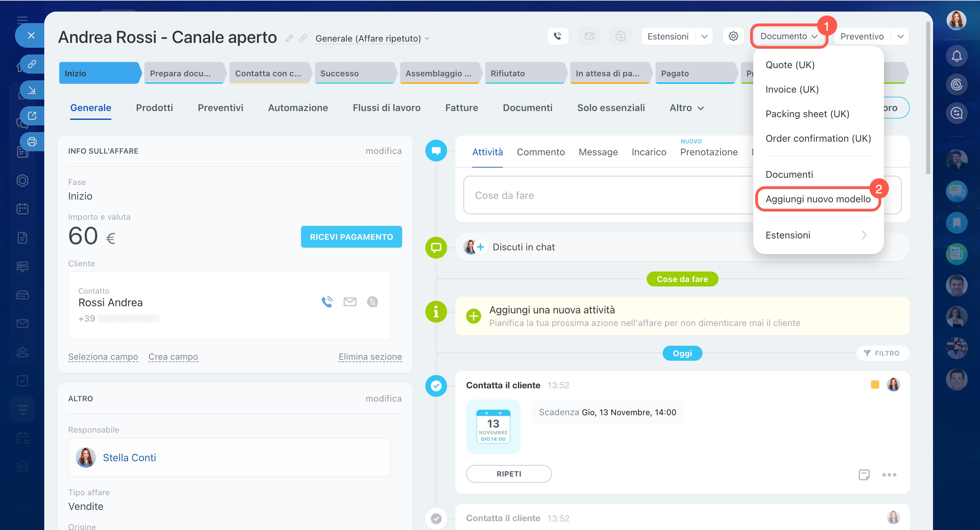
Task: Click the copy link icon on left side tab
Action: [32, 64]
